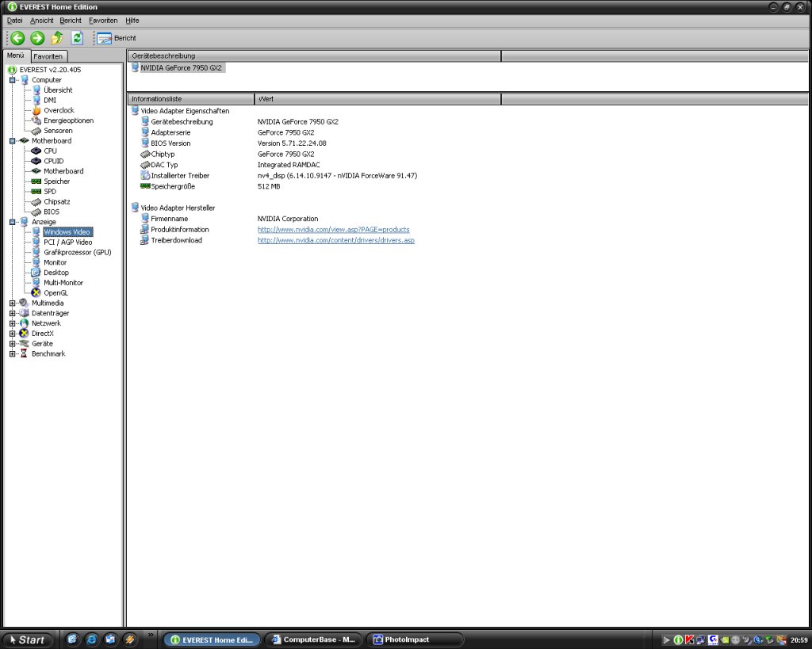Viewport: 812px width, 649px height.
Task: Select the CPUID chip icon
Action: (36, 161)
